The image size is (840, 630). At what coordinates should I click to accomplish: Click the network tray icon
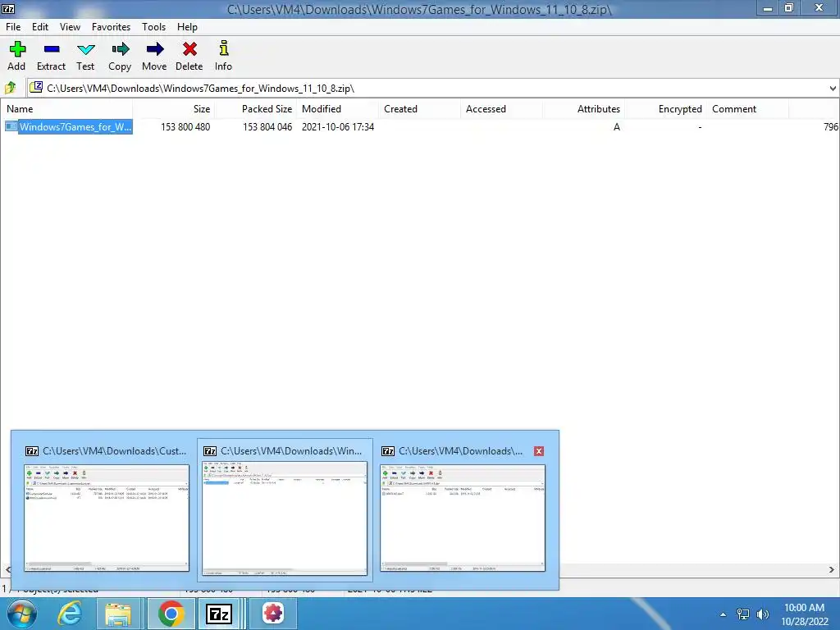743,614
